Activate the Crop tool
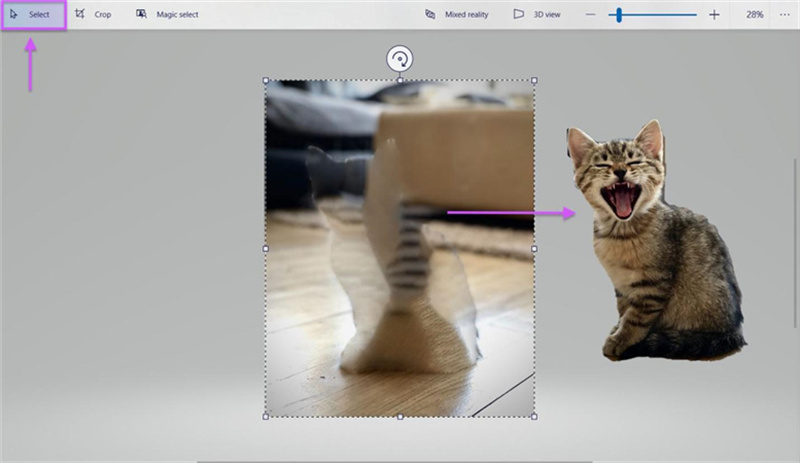Image resolution: width=800 pixels, height=463 pixels. 93,15
